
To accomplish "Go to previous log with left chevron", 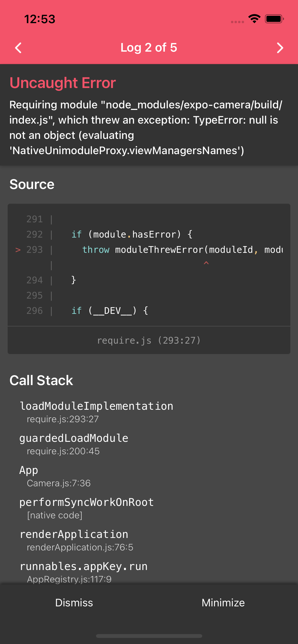I will [x=18, y=48].
